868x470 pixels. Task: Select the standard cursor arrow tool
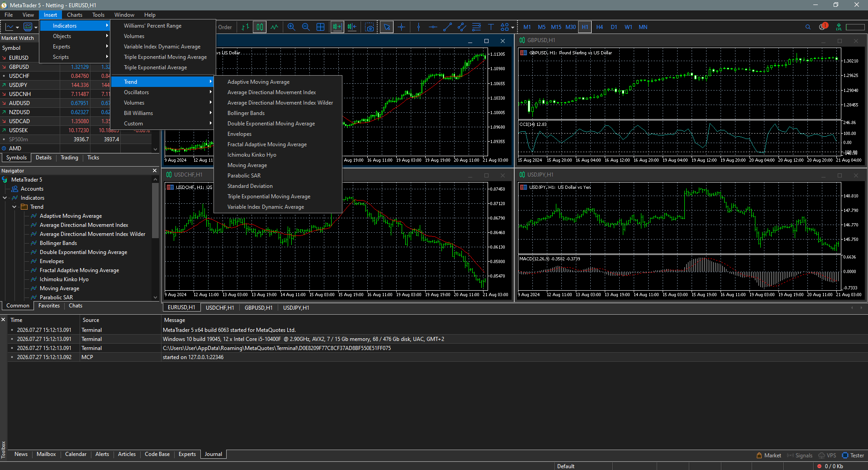pyautogui.click(x=387, y=27)
